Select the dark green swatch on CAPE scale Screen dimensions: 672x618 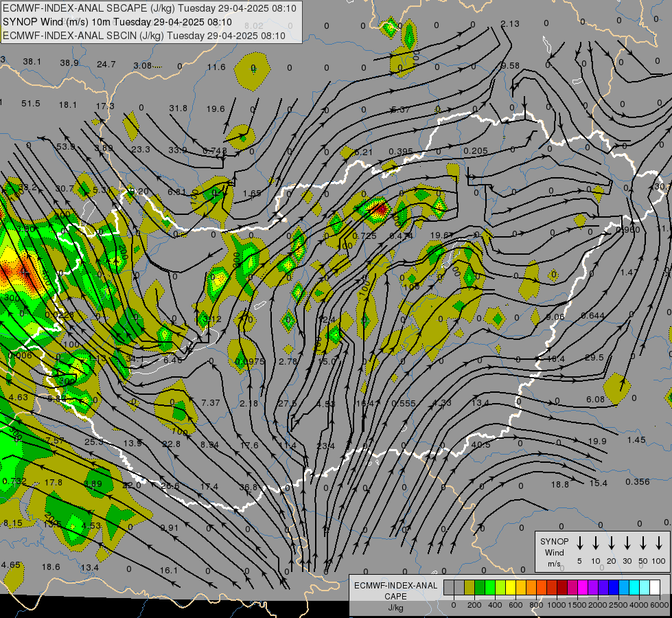[480, 588]
